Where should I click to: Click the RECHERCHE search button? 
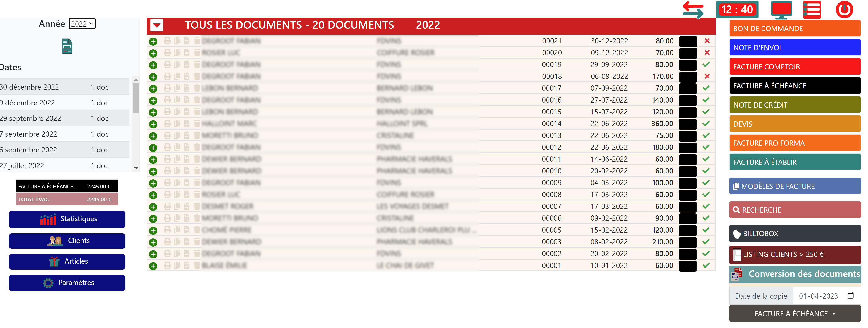tap(795, 210)
